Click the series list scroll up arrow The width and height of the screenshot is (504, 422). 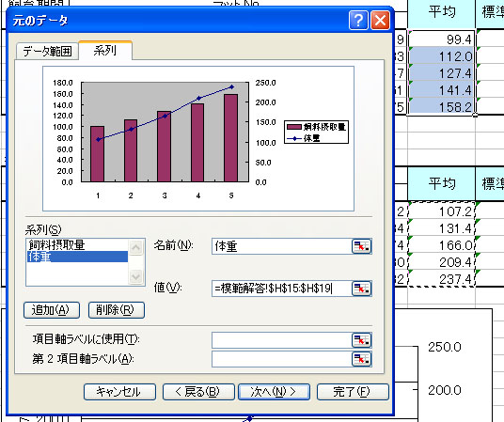click(136, 247)
